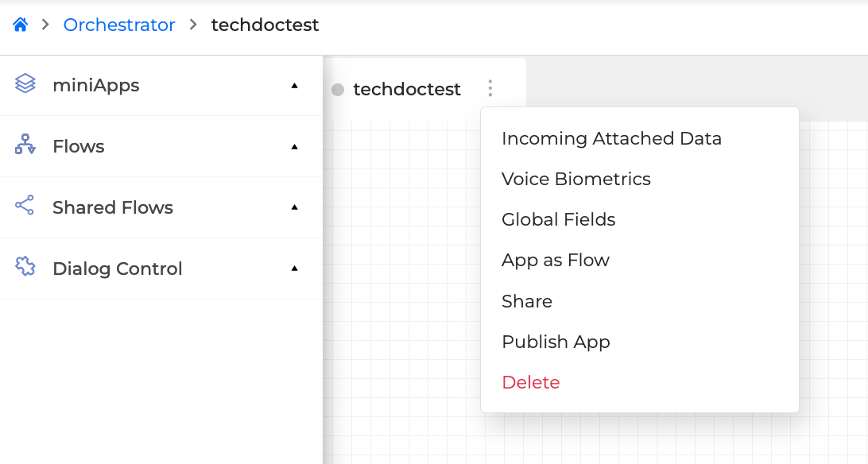868x464 pixels.
Task: Select App as Flow option
Action: (555, 260)
